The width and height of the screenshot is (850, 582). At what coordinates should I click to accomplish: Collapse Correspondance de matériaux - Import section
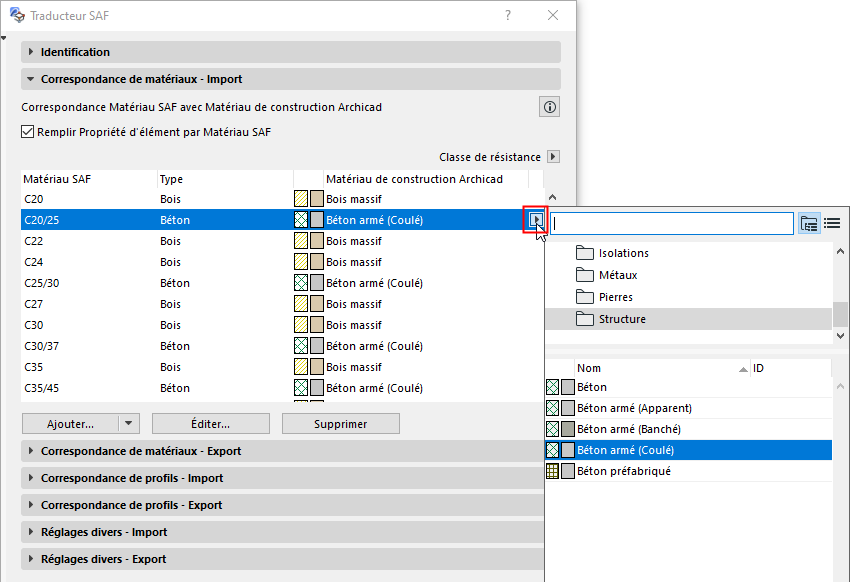[291, 79]
